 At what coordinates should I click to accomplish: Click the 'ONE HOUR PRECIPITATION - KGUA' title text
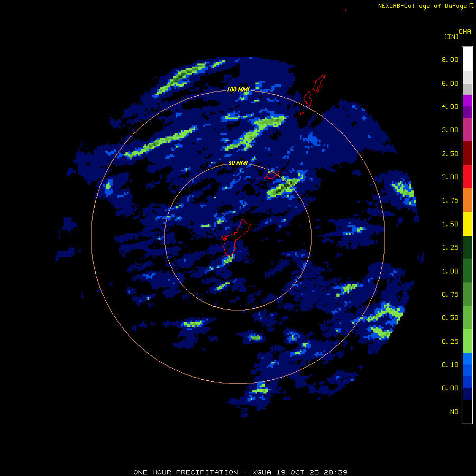tap(203, 472)
